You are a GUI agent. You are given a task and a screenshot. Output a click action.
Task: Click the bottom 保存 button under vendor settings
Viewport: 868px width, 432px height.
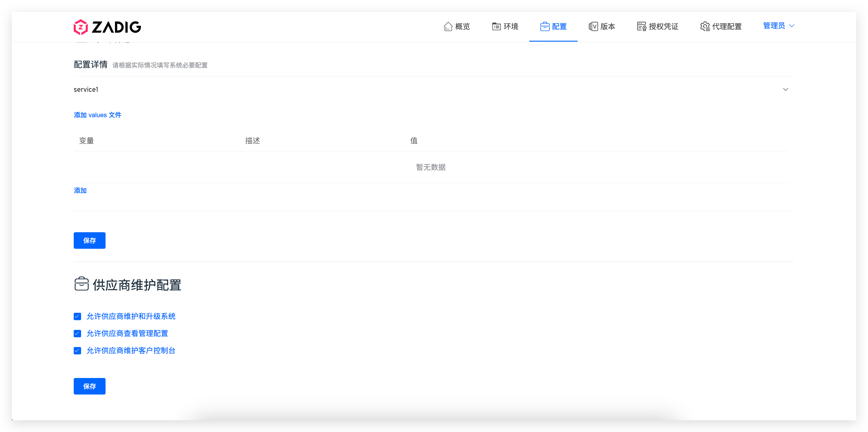pyautogui.click(x=89, y=386)
